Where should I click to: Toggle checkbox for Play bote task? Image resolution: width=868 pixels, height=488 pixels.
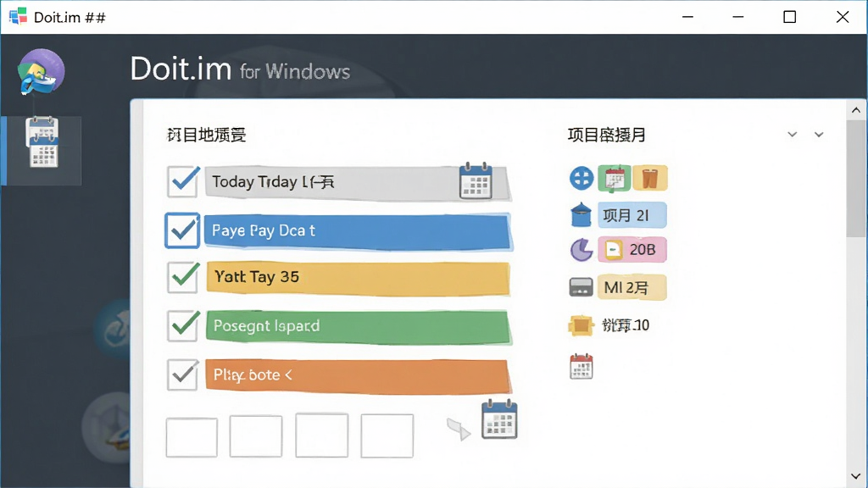[x=183, y=374]
